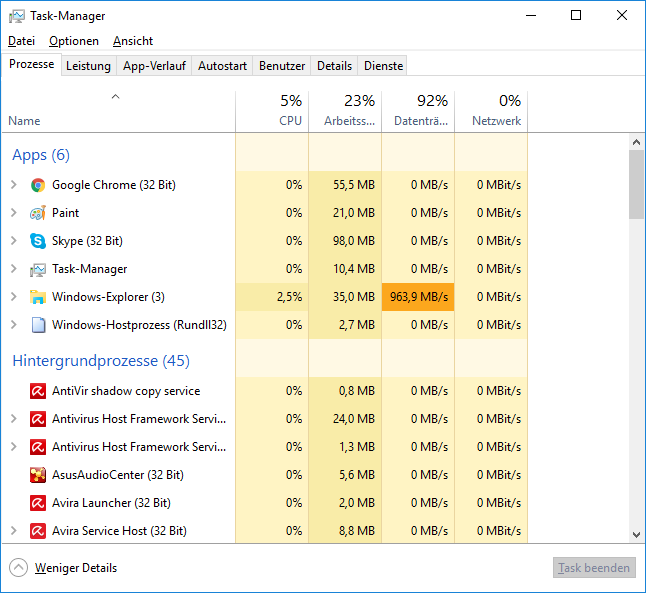Sort by Arbeitsspeicher column header
Image resolution: width=646 pixels, height=593 pixels.
click(345, 111)
